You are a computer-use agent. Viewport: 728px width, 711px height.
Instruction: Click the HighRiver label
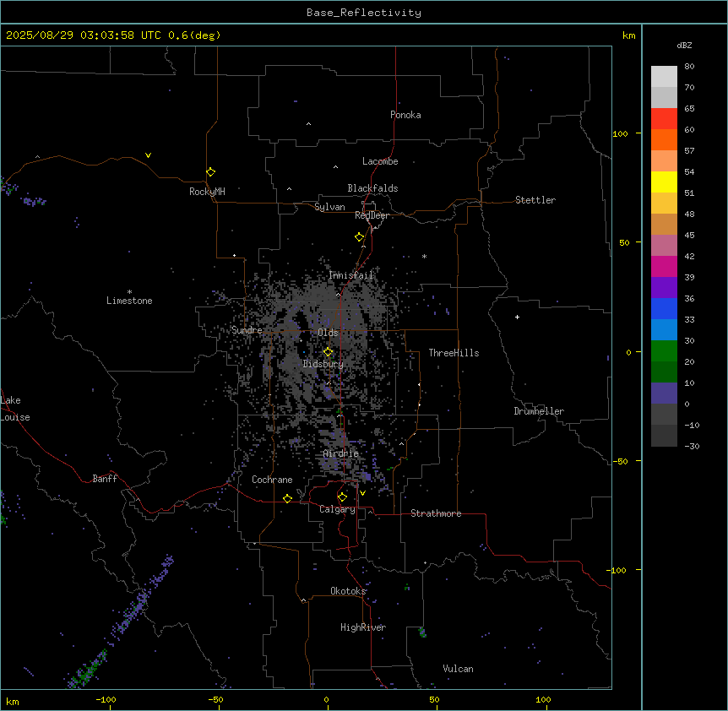[363, 627]
